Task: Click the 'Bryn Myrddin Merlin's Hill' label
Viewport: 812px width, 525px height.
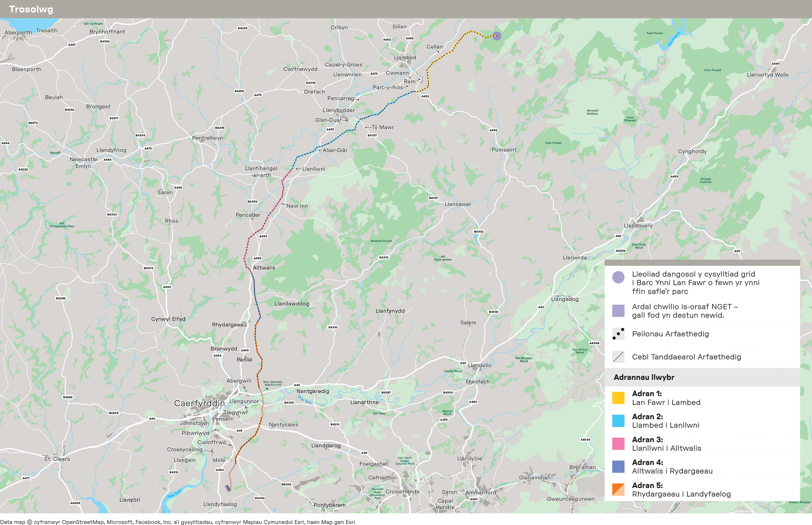Action: click(x=273, y=383)
